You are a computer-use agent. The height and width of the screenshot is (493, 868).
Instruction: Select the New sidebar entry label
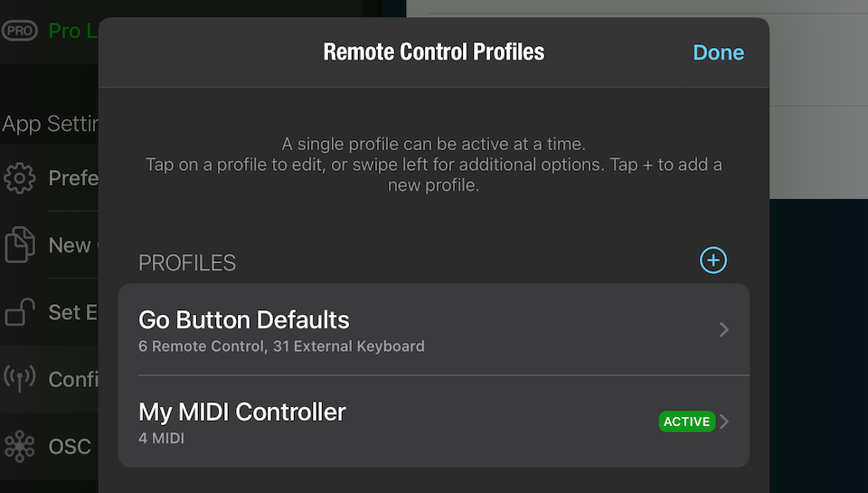(71, 245)
